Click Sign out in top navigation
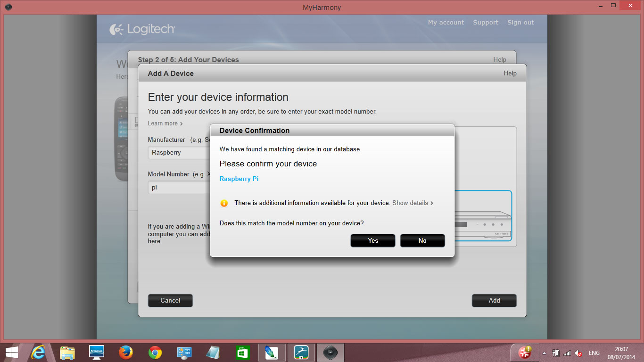 point(520,22)
